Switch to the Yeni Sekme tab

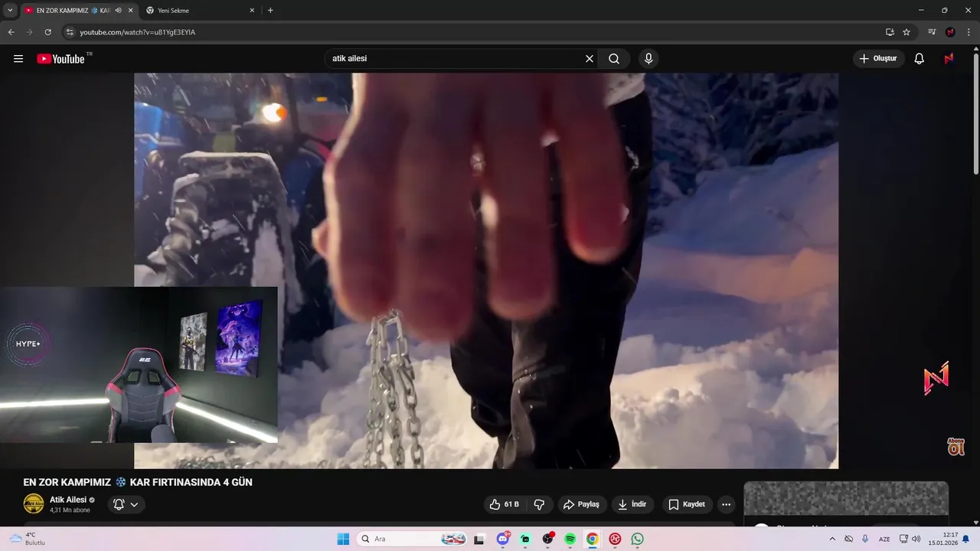199,11
